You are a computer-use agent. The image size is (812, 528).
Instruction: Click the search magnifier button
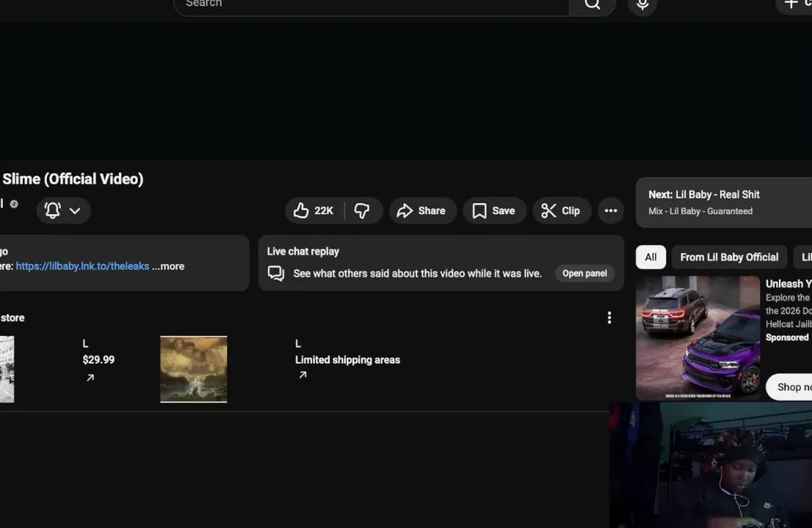tap(592, 5)
